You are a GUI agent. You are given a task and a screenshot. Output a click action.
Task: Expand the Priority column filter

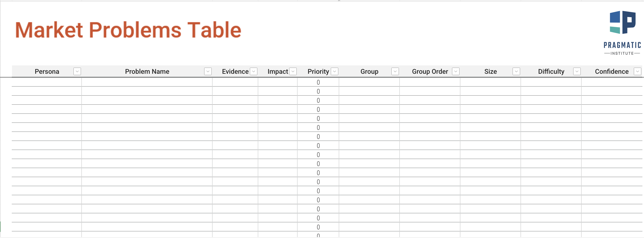point(334,71)
